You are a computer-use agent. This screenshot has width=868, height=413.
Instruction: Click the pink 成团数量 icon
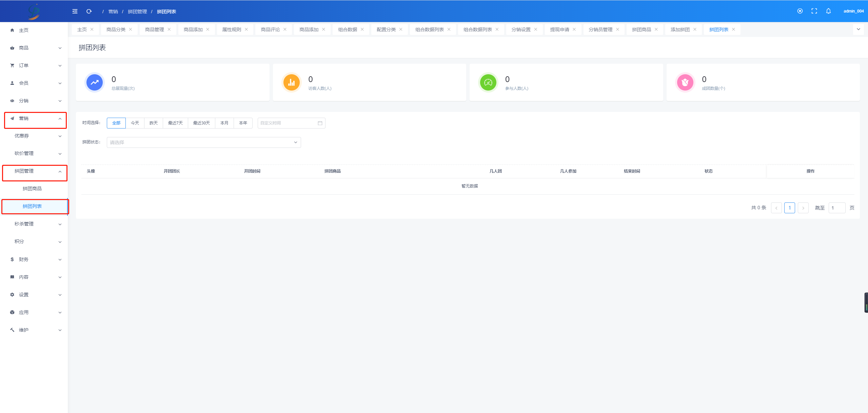[x=685, y=82]
